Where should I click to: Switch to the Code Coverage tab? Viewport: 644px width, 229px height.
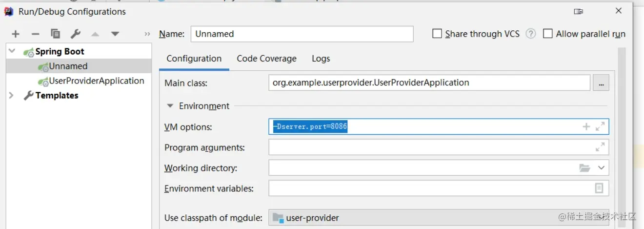tap(267, 59)
